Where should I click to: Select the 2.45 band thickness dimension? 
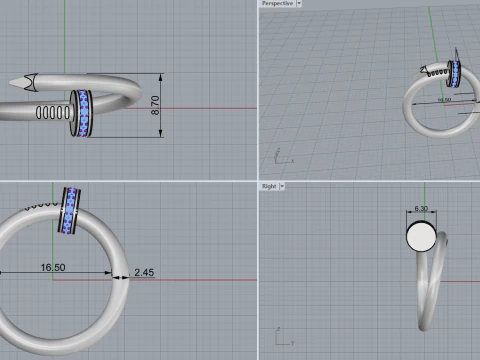(x=144, y=272)
